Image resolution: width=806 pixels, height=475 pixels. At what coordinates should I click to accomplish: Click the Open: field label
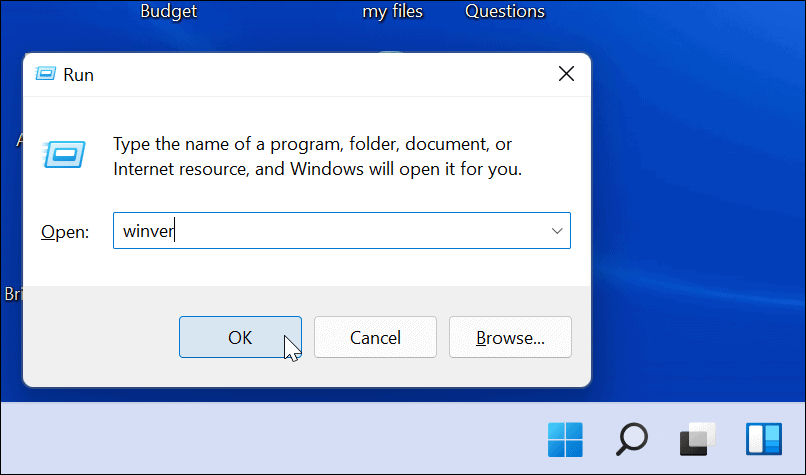pos(65,232)
